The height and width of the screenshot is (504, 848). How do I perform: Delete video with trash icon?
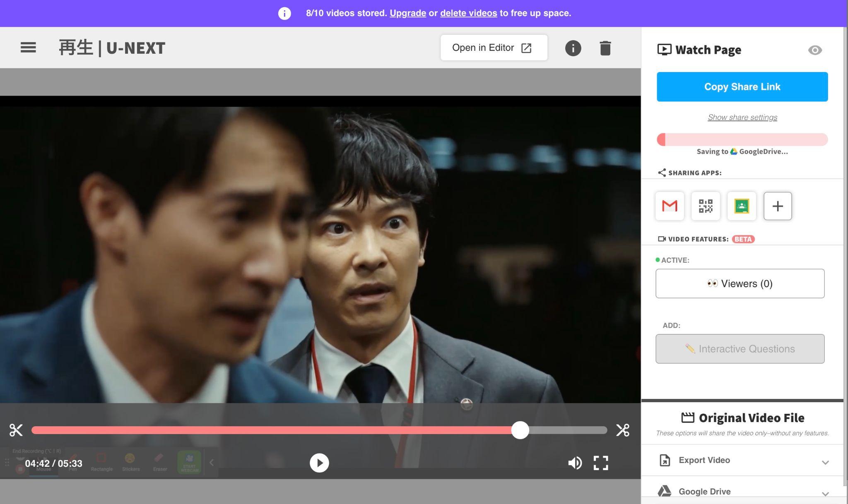coord(605,48)
